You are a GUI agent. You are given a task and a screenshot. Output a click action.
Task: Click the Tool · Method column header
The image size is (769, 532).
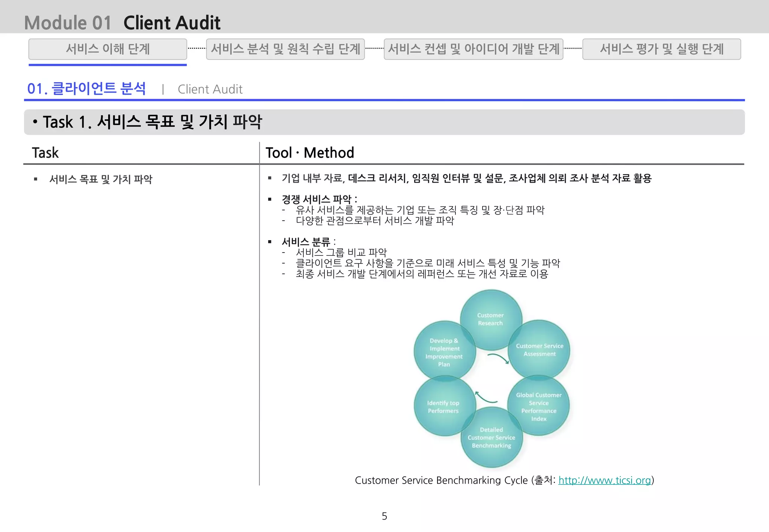[x=310, y=153]
